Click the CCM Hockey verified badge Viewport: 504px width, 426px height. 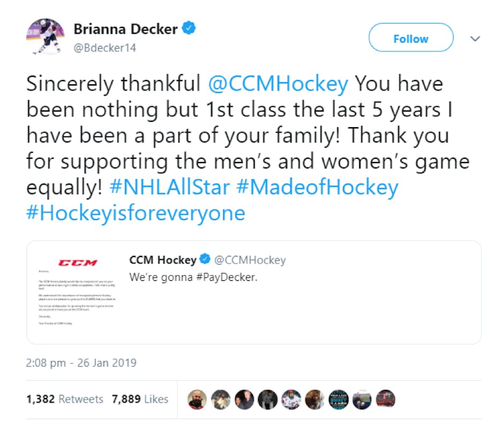(205, 260)
